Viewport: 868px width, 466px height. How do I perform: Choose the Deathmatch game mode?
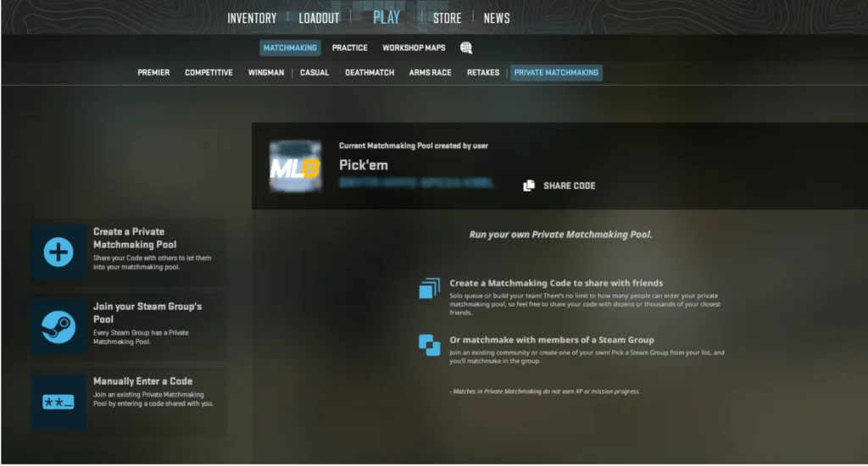point(370,73)
